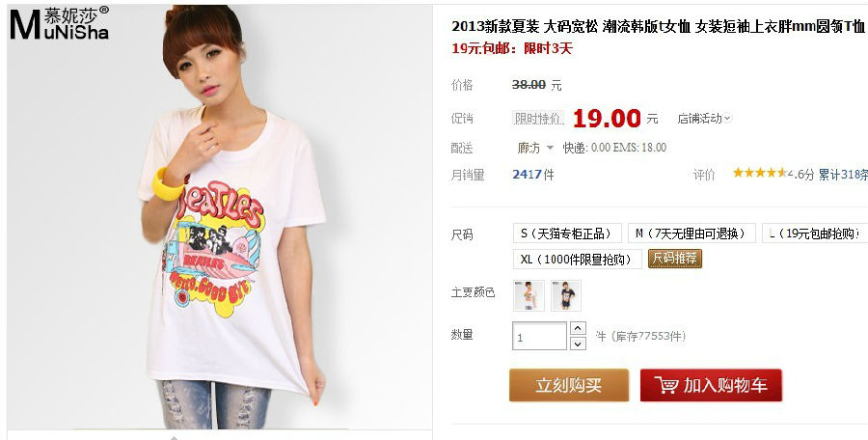The width and height of the screenshot is (868, 440).
Task: Select size XL (1000件限量抢购)
Action: [577, 259]
